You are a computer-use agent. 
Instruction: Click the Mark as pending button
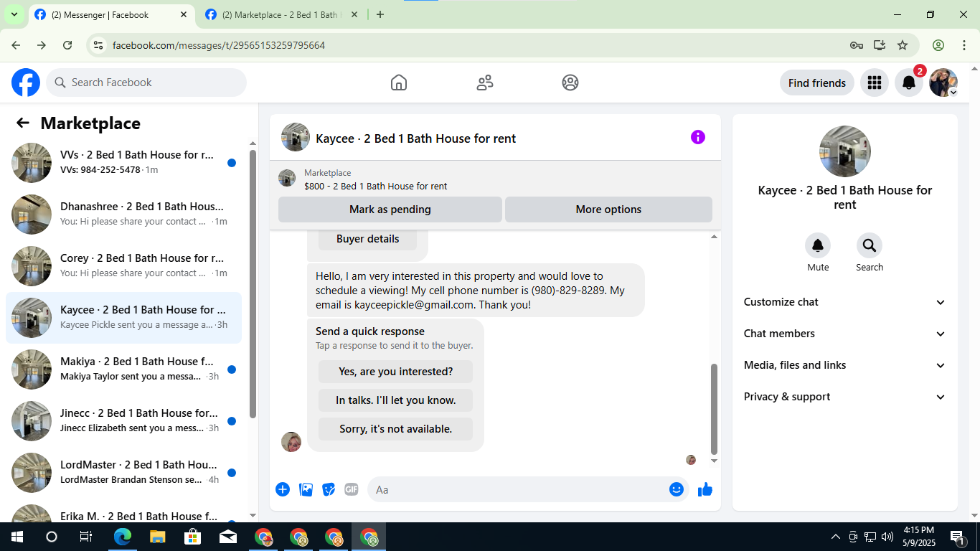(x=390, y=209)
